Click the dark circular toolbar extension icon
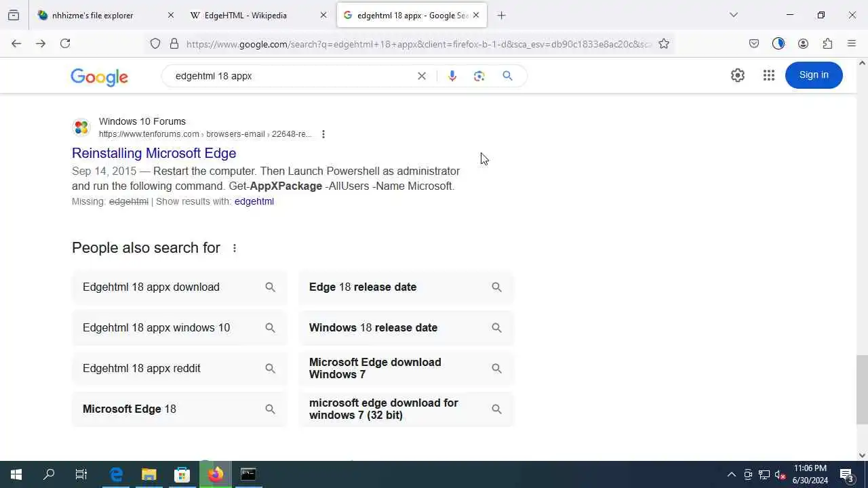868x488 pixels. (778, 43)
